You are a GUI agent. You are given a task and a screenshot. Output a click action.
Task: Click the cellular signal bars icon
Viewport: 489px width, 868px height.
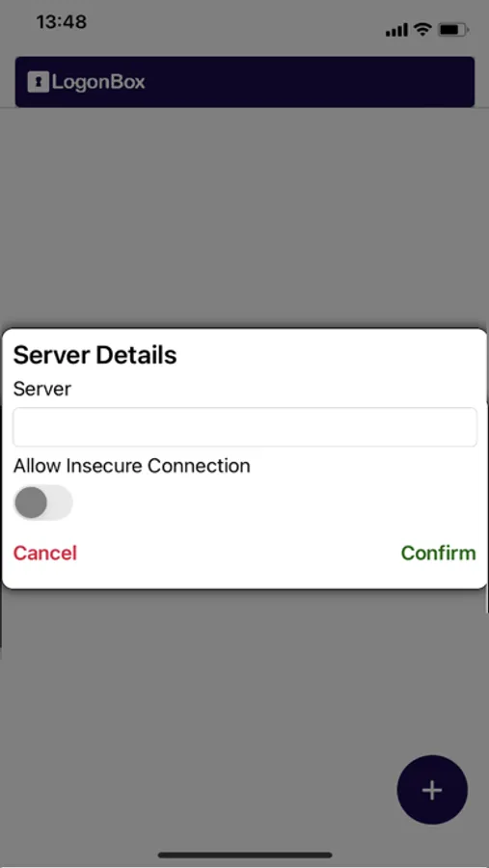pyautogui.click(x=397, y=30)
